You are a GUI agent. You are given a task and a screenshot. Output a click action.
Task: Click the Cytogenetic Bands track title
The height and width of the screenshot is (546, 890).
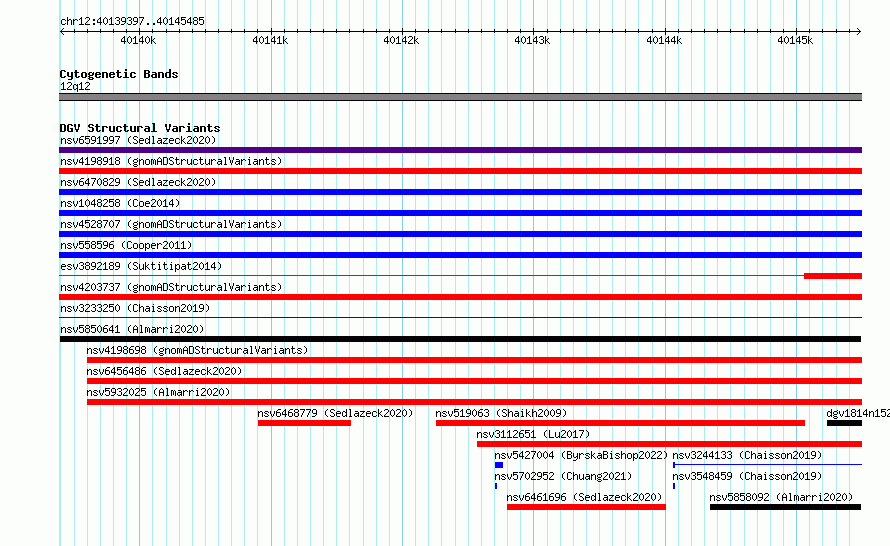coord(119,74)
